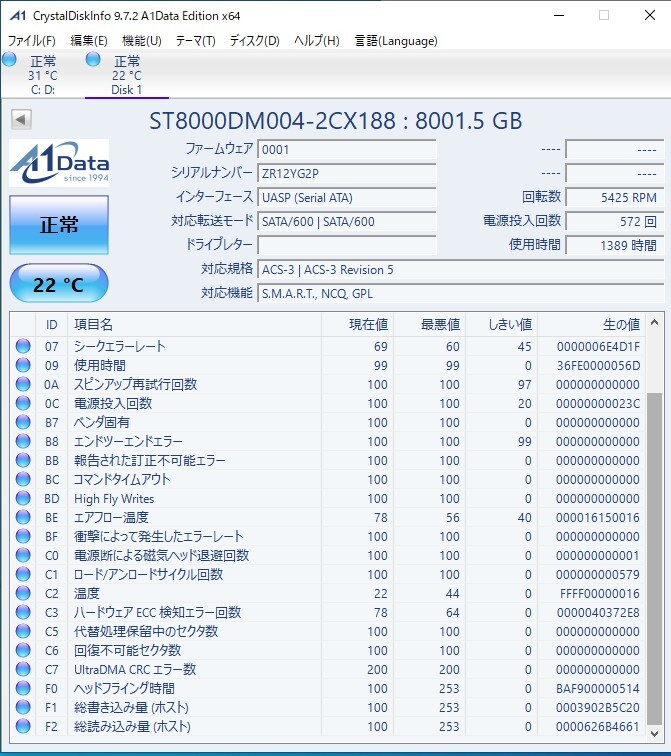Click the 使用時間 field 1389 時間
Screen dimensions: 671x756
coord(615,245)
